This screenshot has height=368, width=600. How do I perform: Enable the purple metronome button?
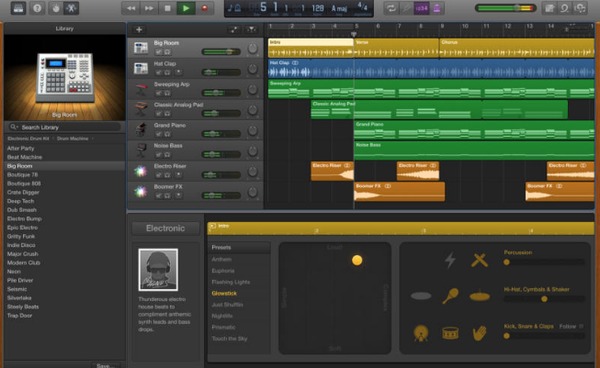tap(436, 8)
